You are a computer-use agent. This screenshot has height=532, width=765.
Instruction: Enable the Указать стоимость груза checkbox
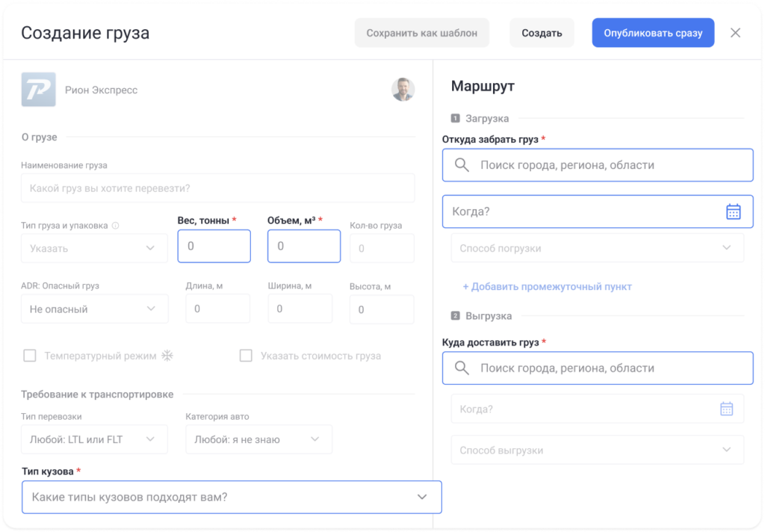247,356
